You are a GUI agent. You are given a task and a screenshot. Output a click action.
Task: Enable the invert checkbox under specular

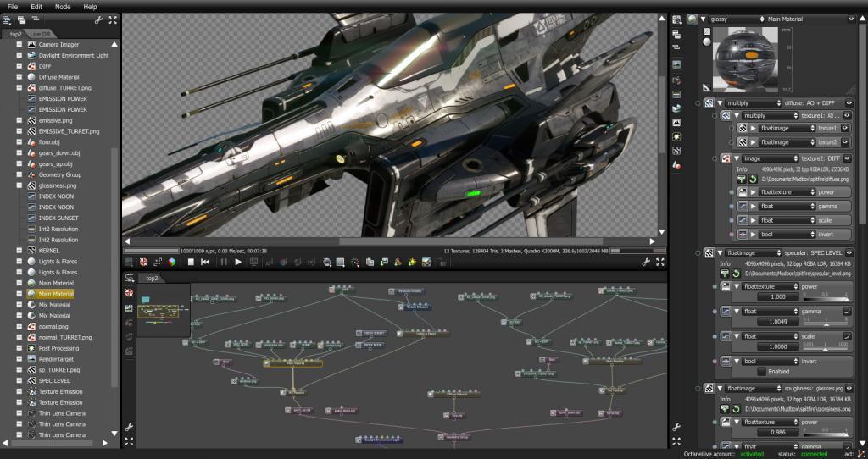click(762, 372)
